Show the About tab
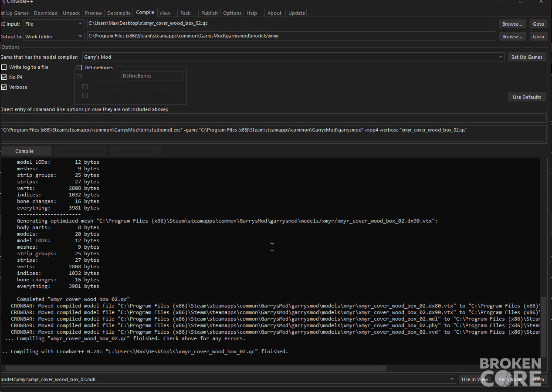 (274, 13)
